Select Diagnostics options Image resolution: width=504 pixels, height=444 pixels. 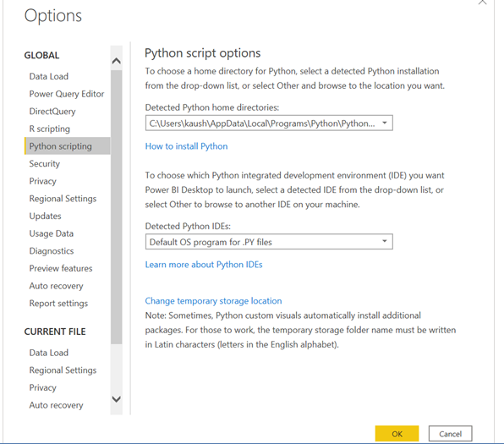pyautogui.click(x=52, y=251)
